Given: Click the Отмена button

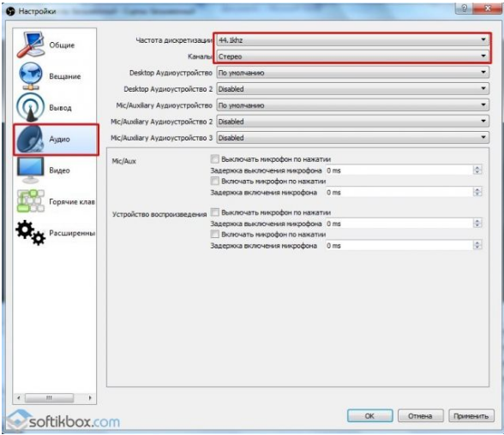Looking at the screenshot, I should [x=420, y=416].
